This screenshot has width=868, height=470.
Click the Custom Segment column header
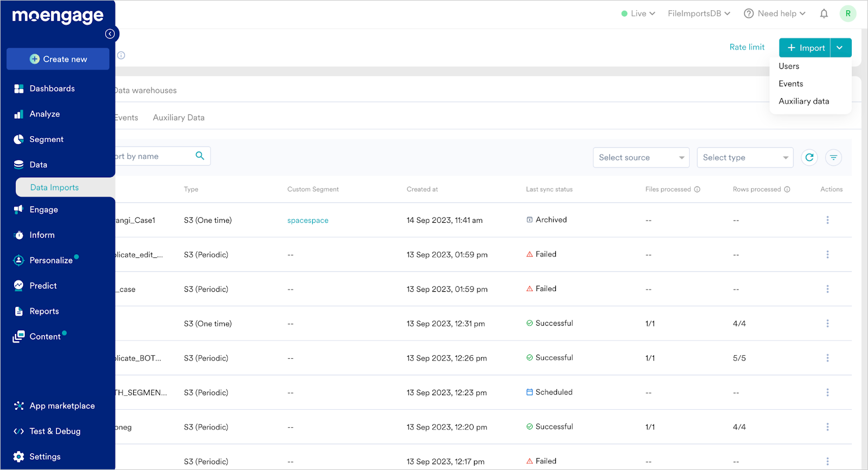(313, 189)
